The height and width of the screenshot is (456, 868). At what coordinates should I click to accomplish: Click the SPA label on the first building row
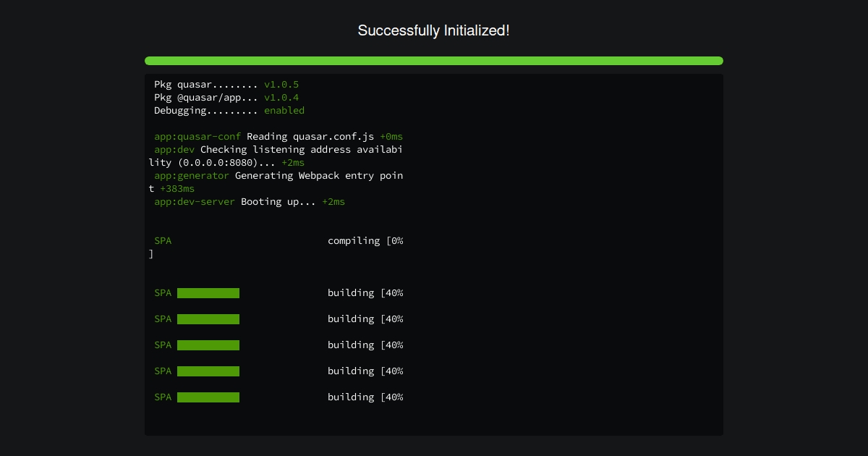point(162,292)
